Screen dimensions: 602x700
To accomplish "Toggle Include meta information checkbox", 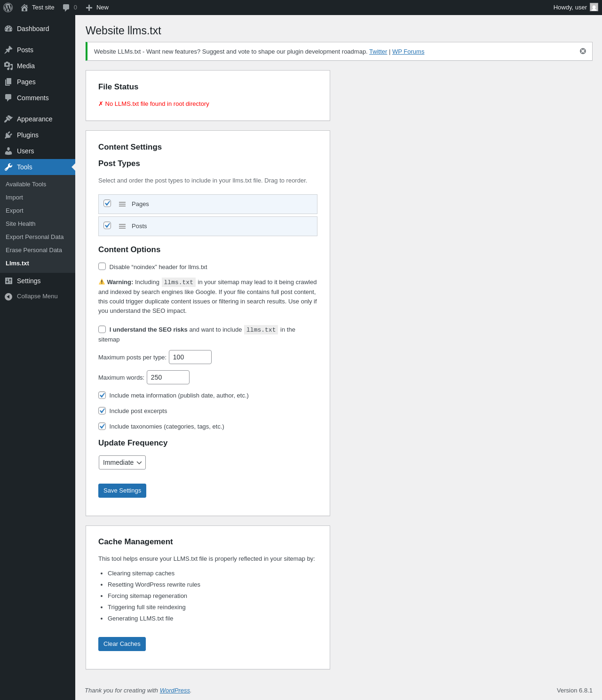I will tap(102, 395).
